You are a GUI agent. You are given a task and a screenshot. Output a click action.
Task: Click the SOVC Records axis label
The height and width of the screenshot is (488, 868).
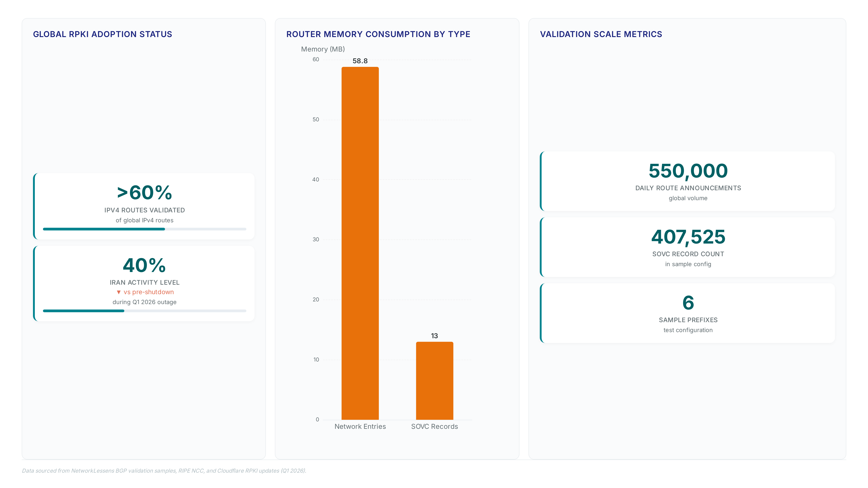tap(434, 426)
